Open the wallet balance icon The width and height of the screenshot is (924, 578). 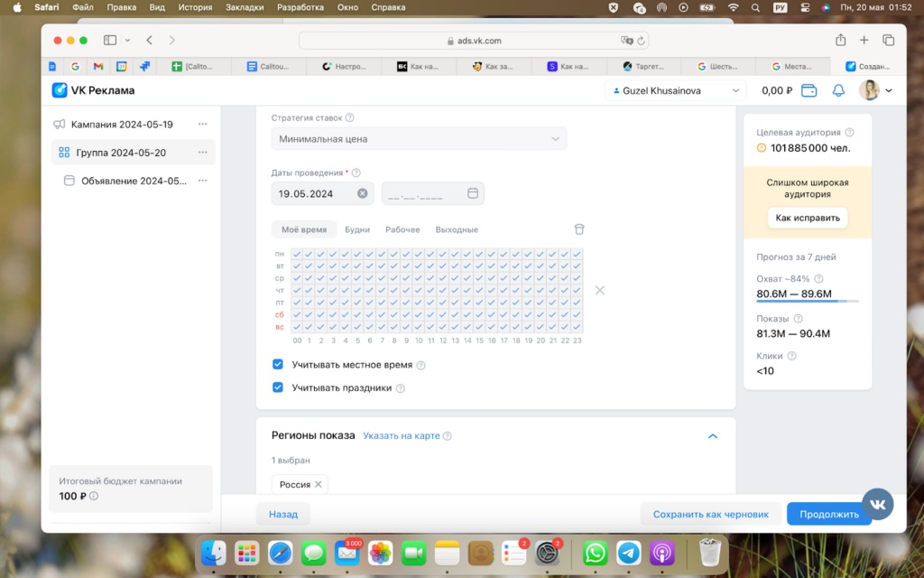pyautogui.click(x=809, y=90)
